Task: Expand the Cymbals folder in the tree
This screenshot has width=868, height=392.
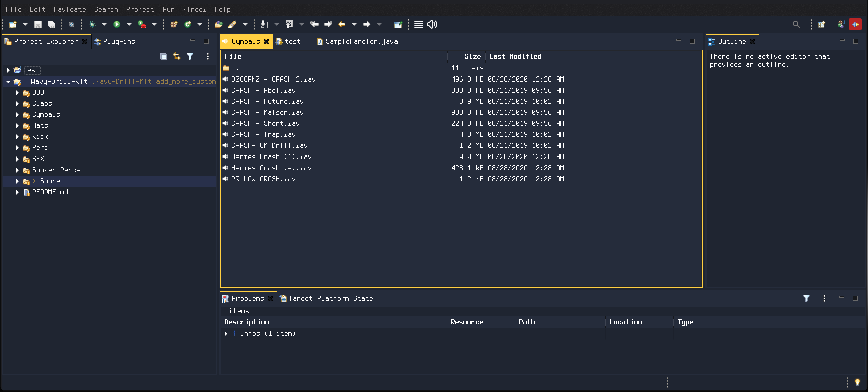Action: click(17, 115)
